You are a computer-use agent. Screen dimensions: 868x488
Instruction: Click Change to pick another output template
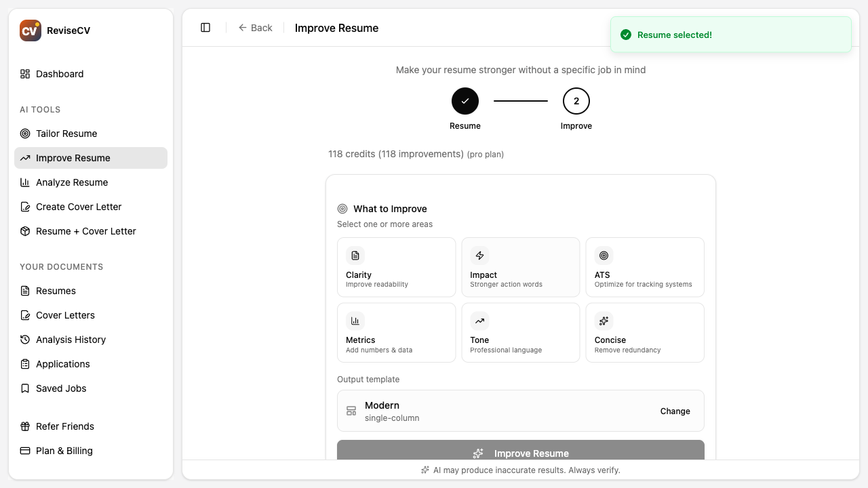675,411
